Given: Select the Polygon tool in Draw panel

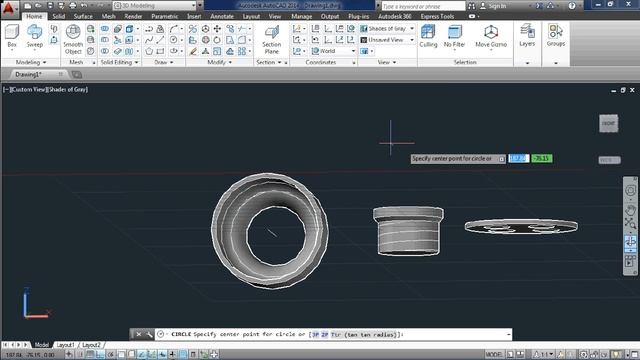Looking at the screenshot, I should [149, 51].
